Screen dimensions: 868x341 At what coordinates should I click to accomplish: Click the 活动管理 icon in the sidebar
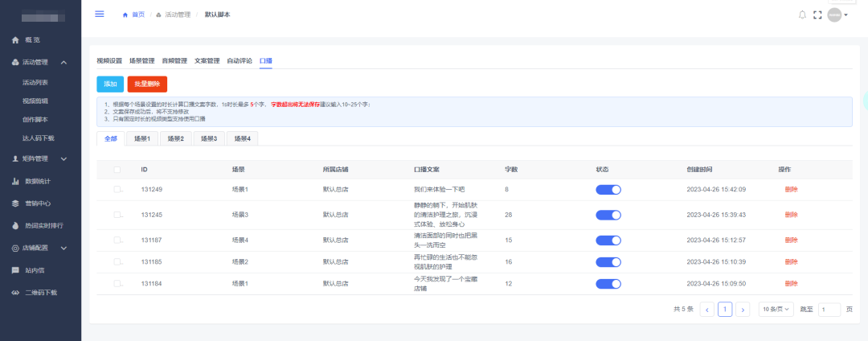point(15,62)
